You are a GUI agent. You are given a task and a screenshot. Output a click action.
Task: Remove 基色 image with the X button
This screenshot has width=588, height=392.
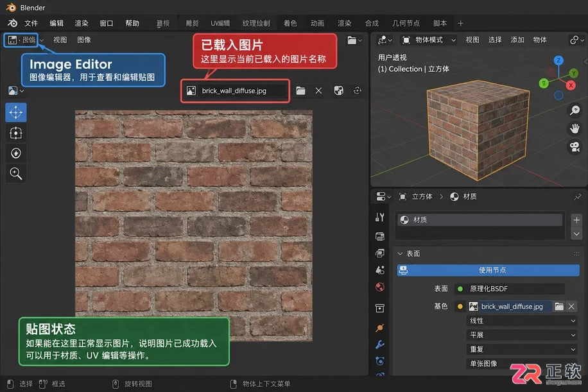571,307
